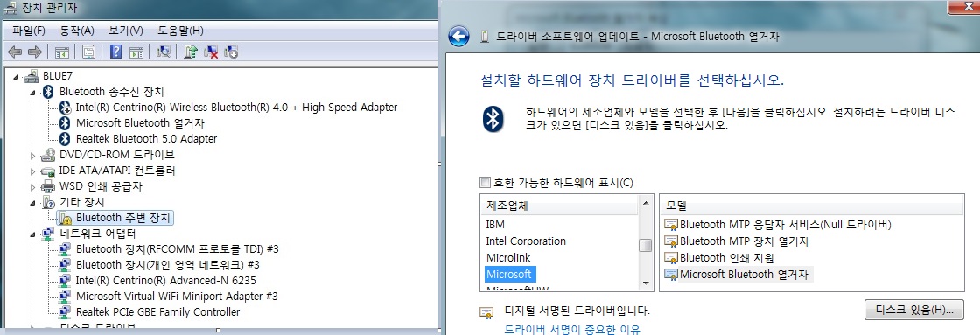
Task: Click the update driver software toolbar icon
Action: click(x=192, y=52)
